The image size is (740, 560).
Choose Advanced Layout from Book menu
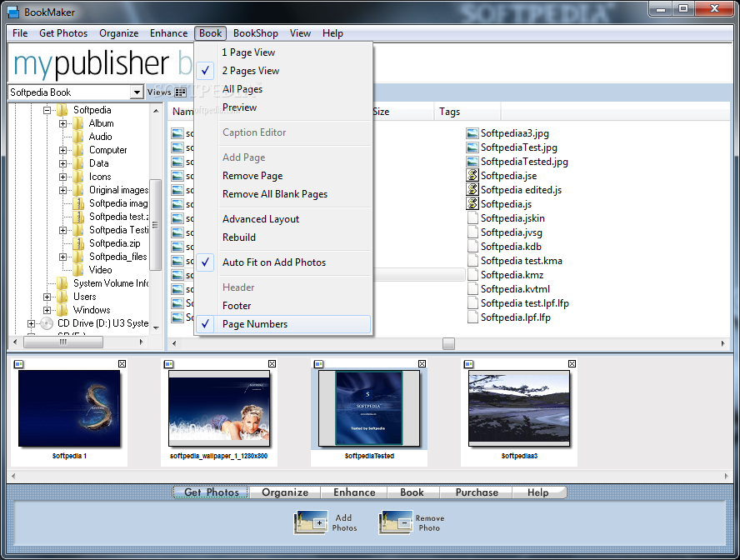coord(282,219)
